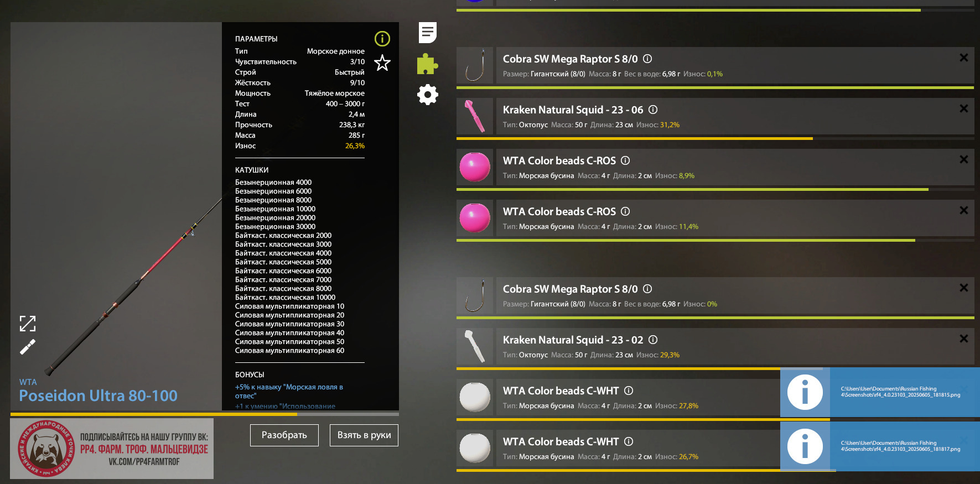
Task: Click the Морская ловля в отвес bonus text
Action: coord(289,391)
